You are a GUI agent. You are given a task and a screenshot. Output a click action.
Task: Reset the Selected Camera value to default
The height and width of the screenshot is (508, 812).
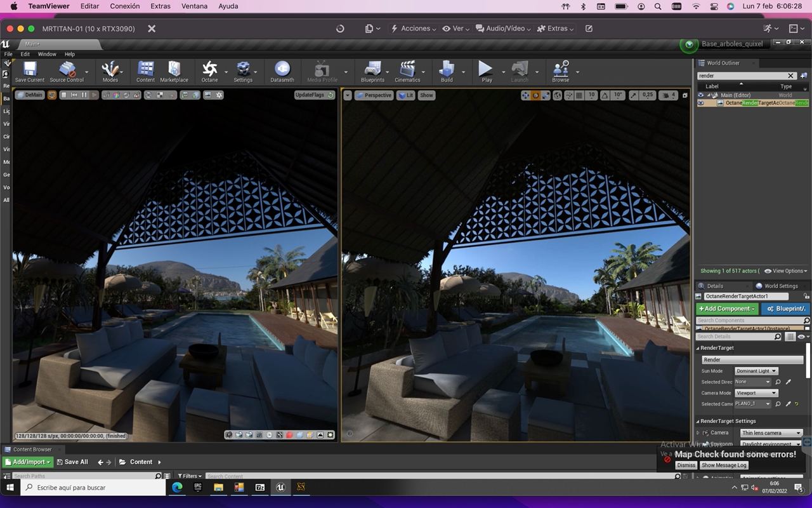797,404
